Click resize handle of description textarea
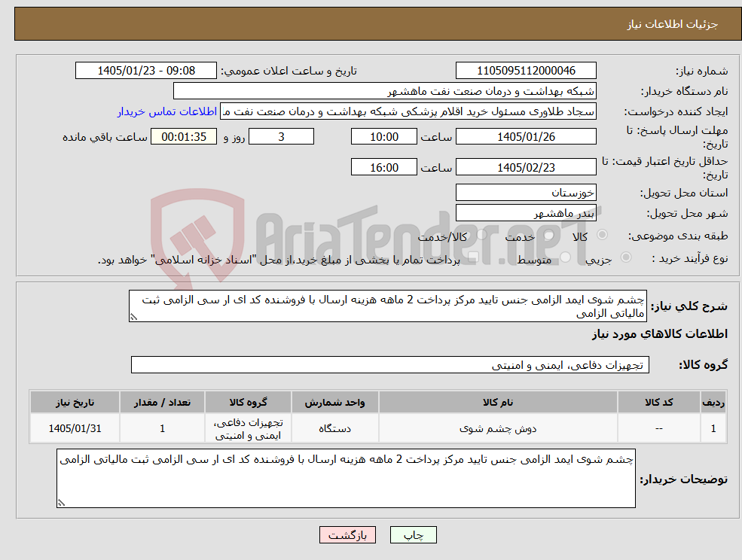Screen dimensions: 742x560 (x=133, y=318)
